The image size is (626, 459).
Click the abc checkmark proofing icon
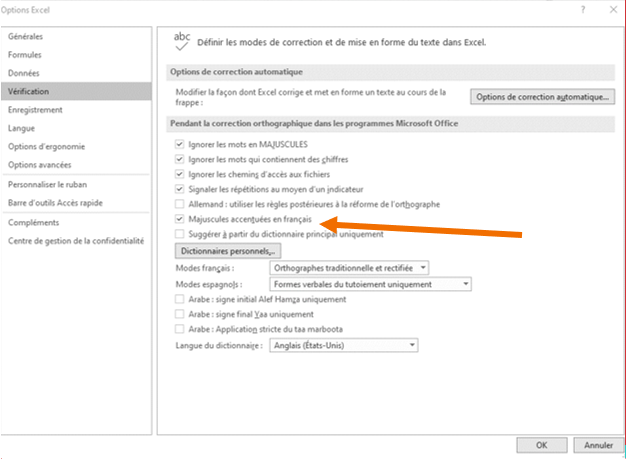coord(182,41)
